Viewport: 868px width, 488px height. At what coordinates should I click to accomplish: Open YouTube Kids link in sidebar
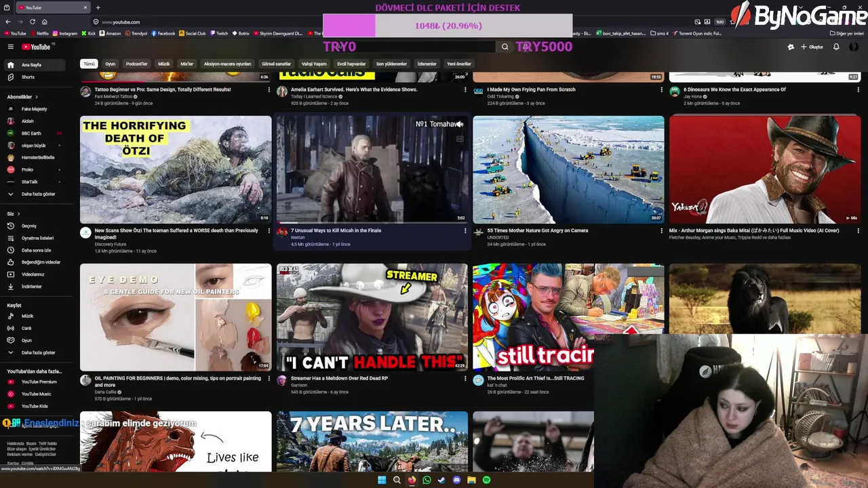click(x=34, y=406)
